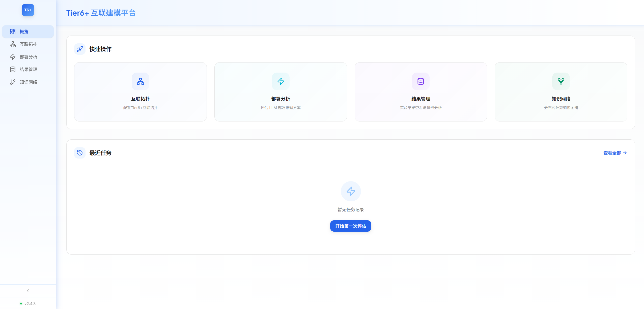This screenshot has height=309, width=644.
Task: Click the 部署分析 lightning icon in sidebar
Action: pos(13,57)
